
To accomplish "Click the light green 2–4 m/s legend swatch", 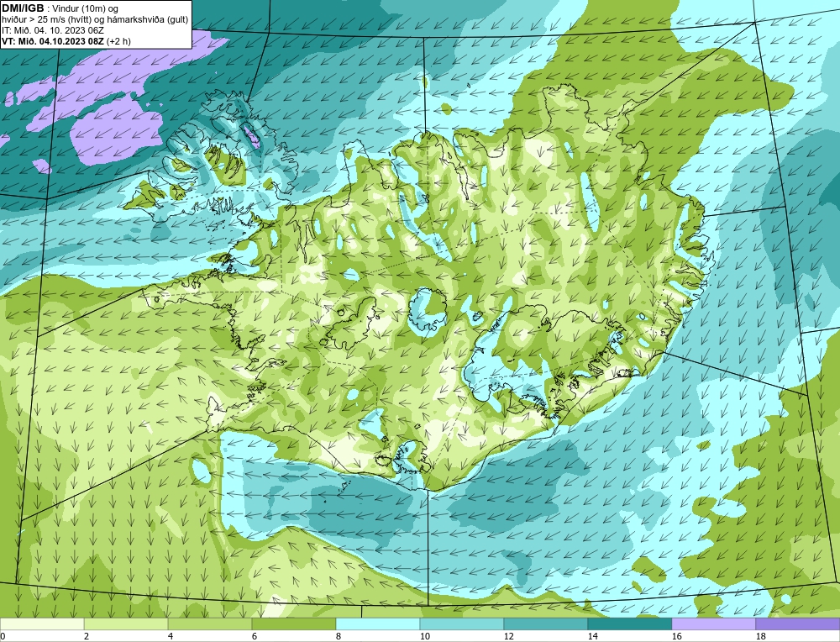I will [x=126, y=624].
